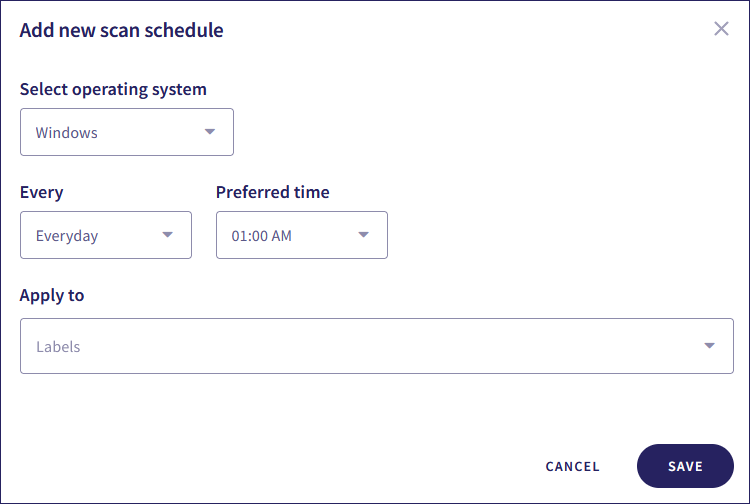Click the 01:00 AM time value
750x504 pixels.
click(261, 236)
